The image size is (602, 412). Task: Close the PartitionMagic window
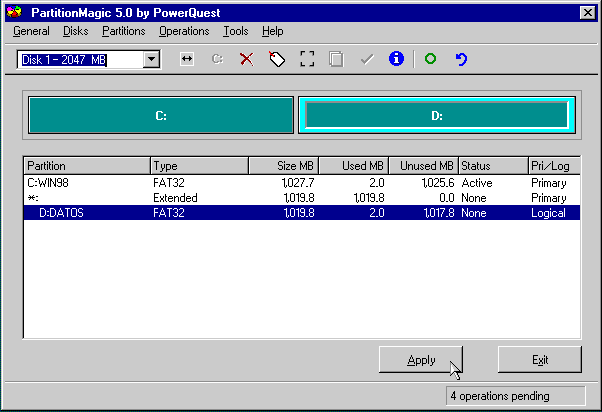click(x=588, y=13)
